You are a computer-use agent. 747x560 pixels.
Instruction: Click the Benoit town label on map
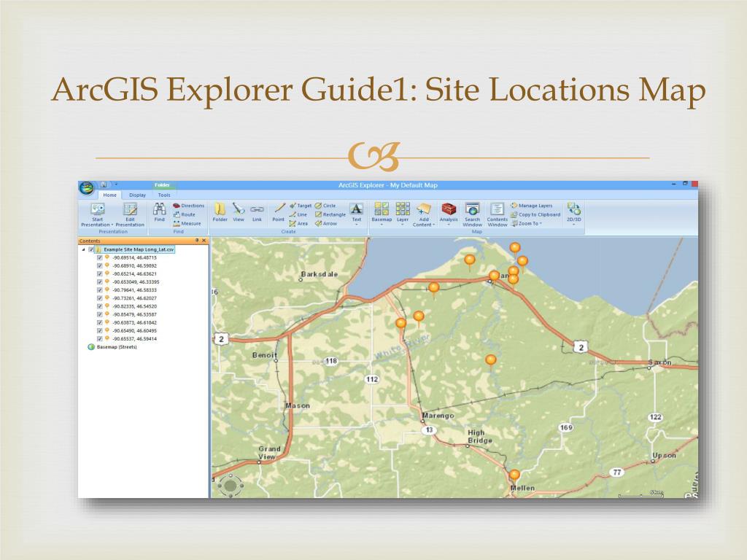pyautogui.click(x=264, y=355)
